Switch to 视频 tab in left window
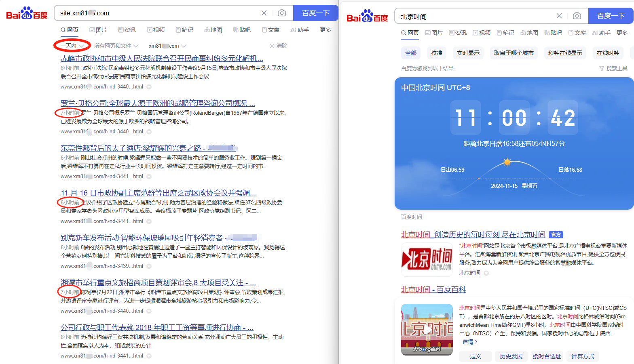Image resolution: width=634 pixels, height=364 pixels. point(156,30)
